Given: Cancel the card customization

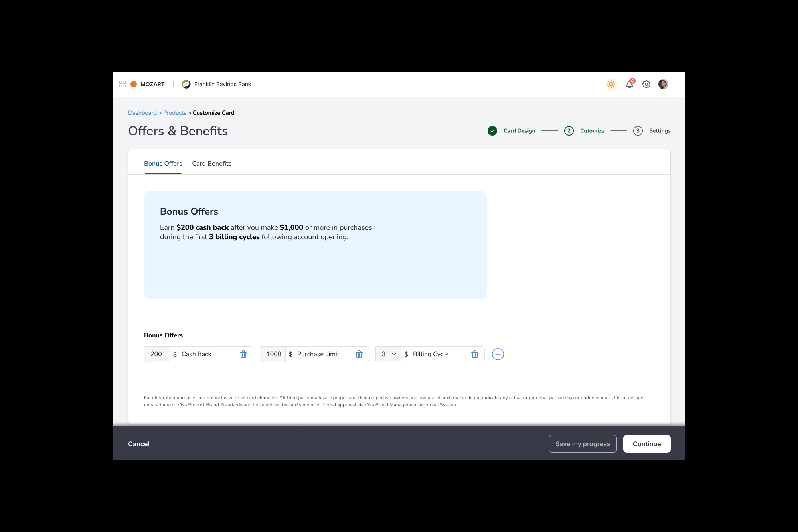Looking at the screenshot, I should click(138, 444).
